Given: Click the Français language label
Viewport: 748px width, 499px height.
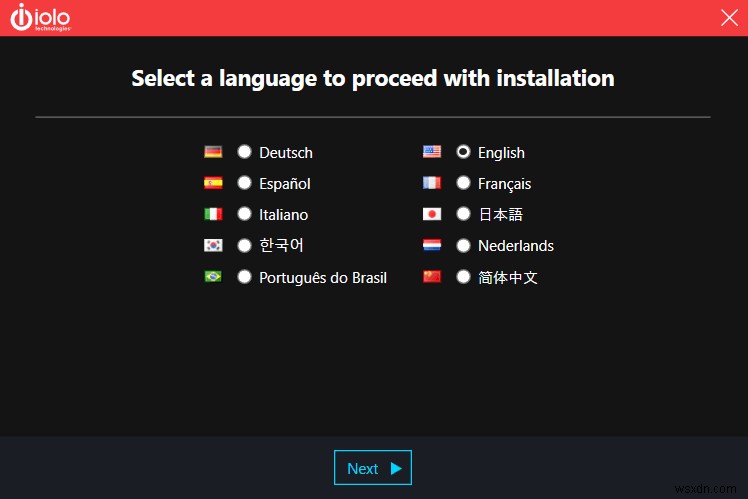Looking at the screenshot, I should click(504, 184).
